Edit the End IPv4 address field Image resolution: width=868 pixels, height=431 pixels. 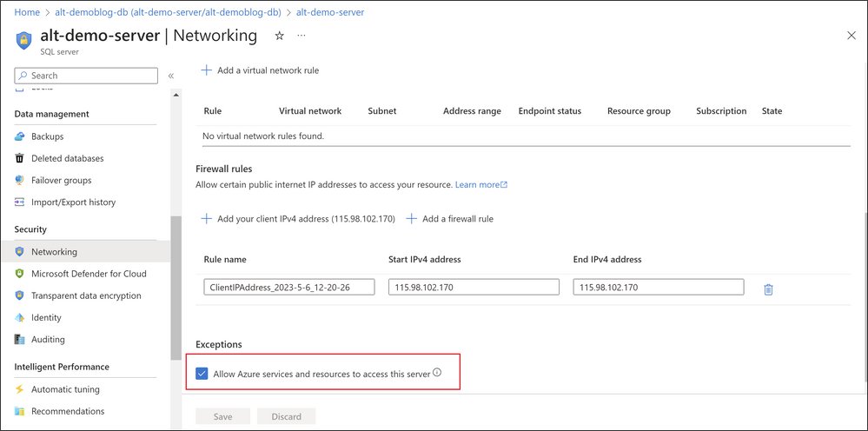tap(659, 287)
